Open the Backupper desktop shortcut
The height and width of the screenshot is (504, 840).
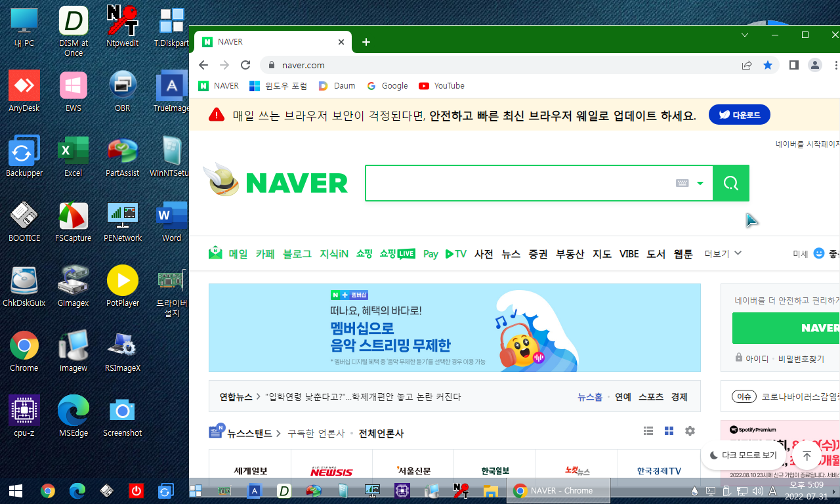pyautogui.click(x=24, y=156)
